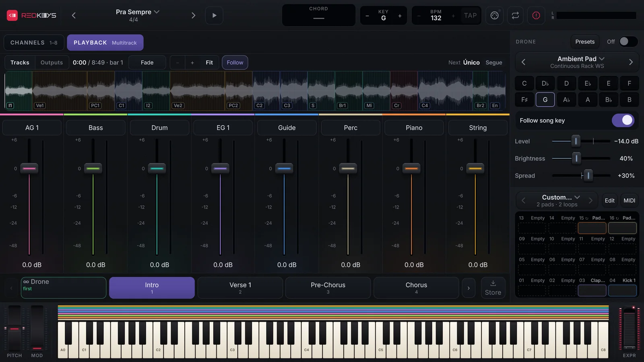Click the Store download icon
This screenshot has width=644, height=362.
(493, 288)
